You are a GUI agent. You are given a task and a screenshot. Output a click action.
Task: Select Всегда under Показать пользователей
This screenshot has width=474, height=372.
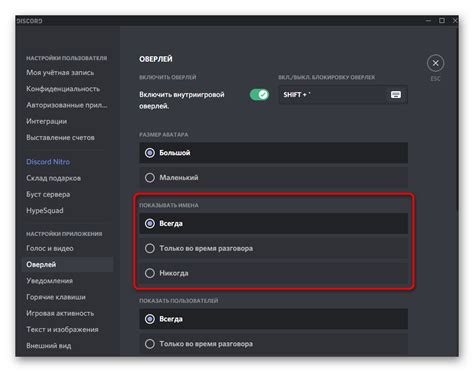pyautogui.click(x=273, y=319)
